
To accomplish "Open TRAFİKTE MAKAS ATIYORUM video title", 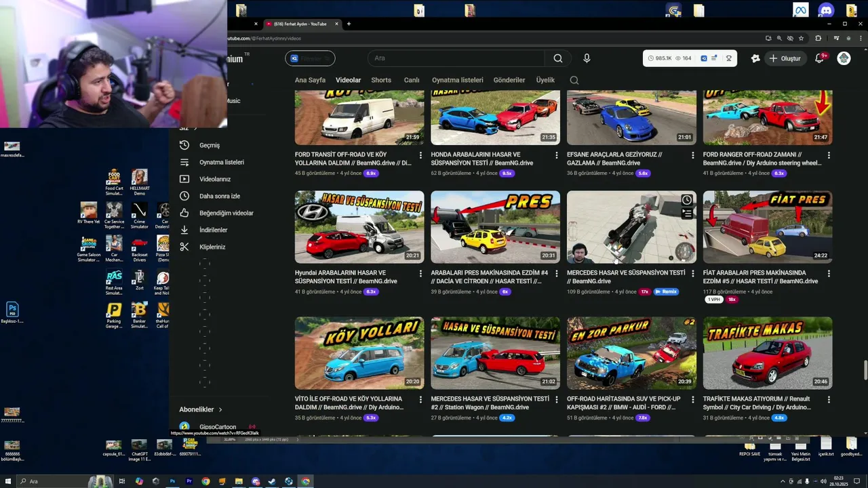I will point(758,403).
